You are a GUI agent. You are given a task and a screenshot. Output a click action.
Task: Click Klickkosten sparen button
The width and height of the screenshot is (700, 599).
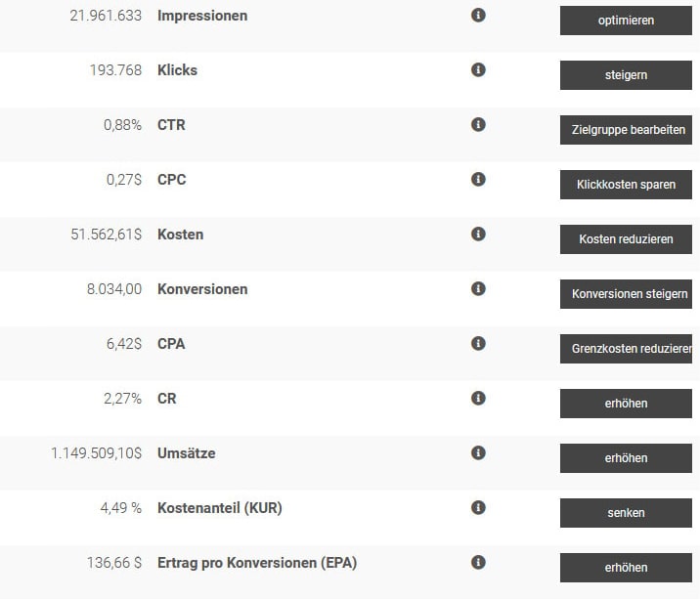[x=626, y=185]
